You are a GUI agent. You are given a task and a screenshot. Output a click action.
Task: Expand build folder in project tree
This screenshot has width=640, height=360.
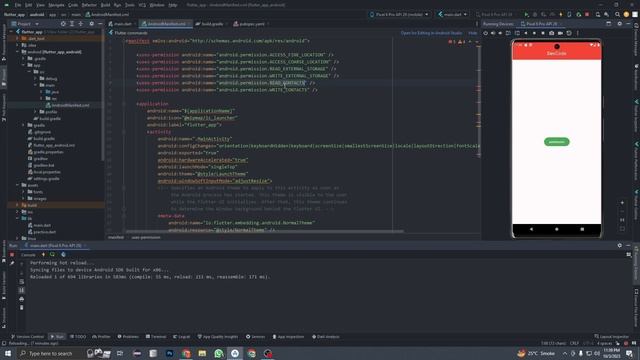point(18,205)
